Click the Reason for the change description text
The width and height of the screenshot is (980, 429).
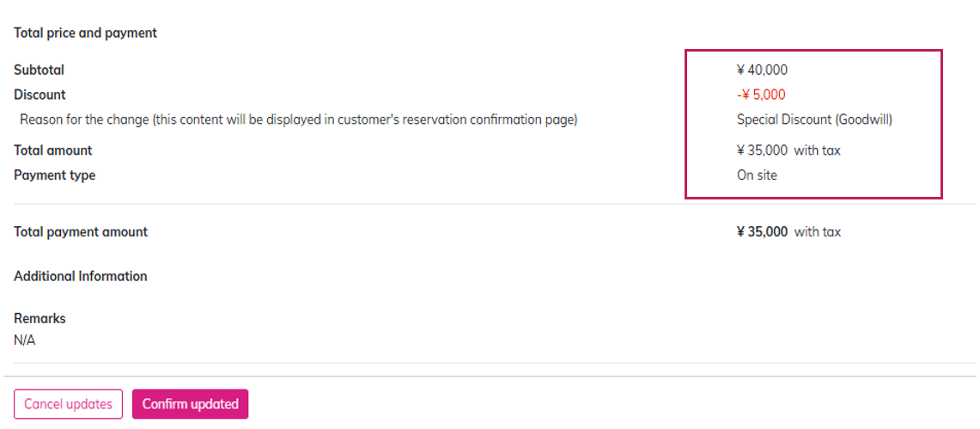point(298,120)
